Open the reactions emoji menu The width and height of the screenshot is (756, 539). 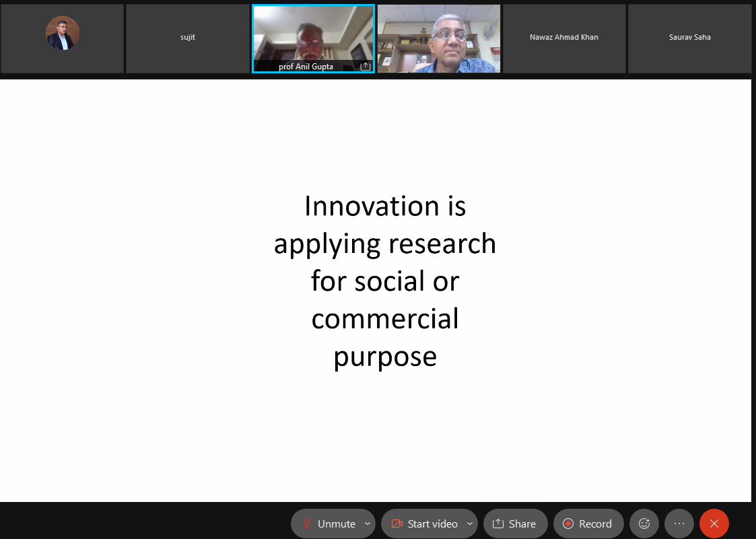tap(644, 524)
